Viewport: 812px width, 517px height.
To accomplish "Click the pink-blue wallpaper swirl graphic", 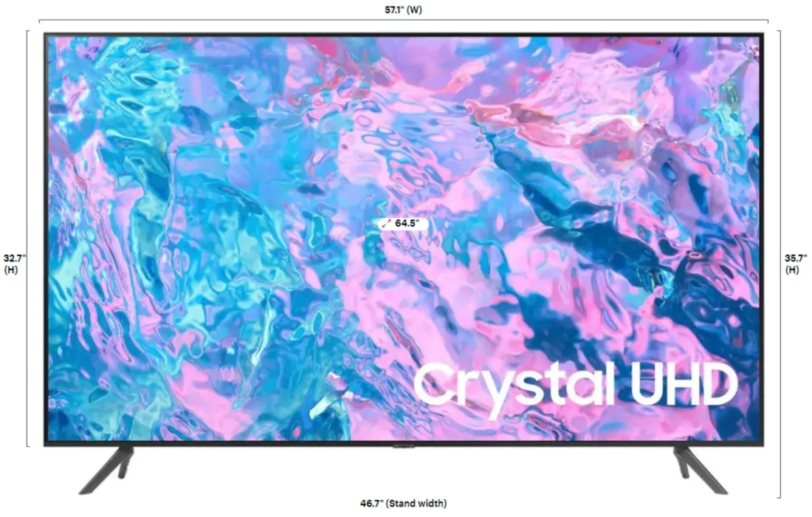I will (221, 185).
